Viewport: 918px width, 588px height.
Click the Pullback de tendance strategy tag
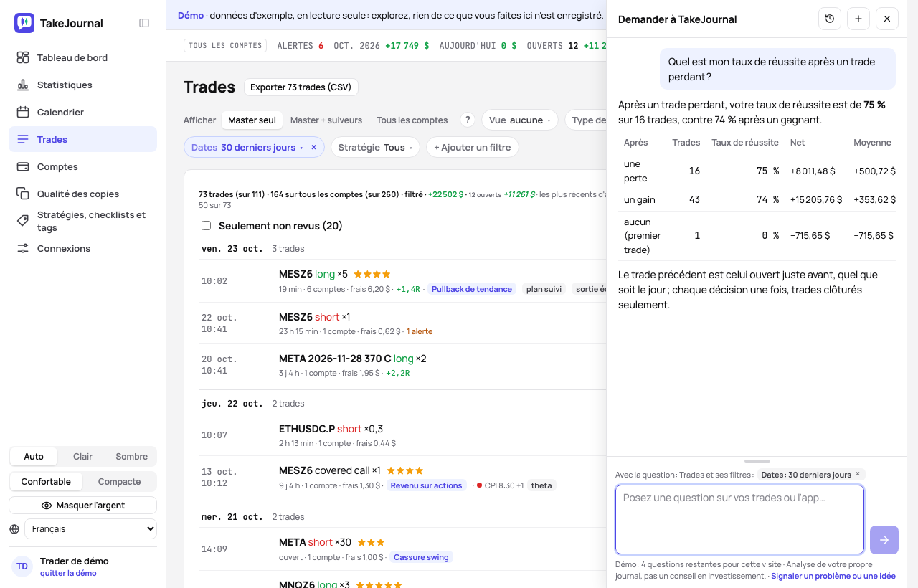coord(472,289)
